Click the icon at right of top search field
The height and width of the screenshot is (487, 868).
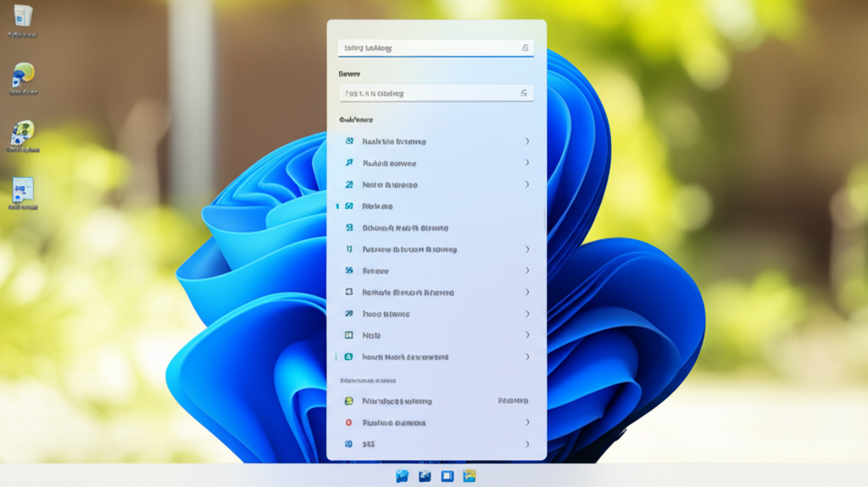coord(525,48)
